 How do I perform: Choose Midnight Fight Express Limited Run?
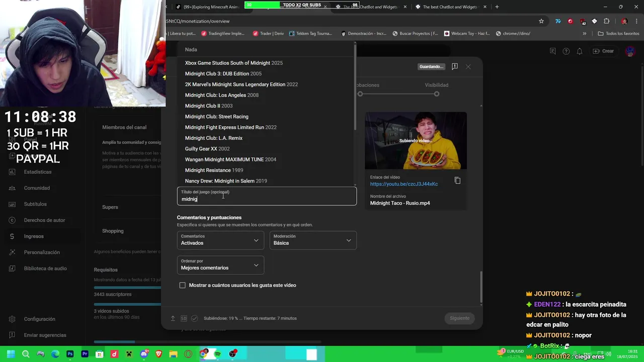pos(266,127)
